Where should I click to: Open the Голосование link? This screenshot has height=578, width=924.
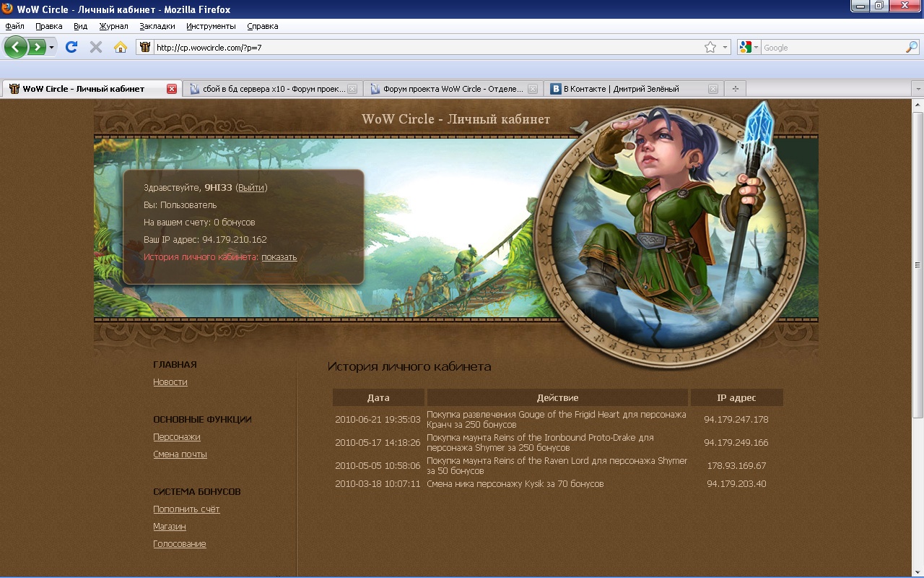pyautogui.click(x=180, y=544)
